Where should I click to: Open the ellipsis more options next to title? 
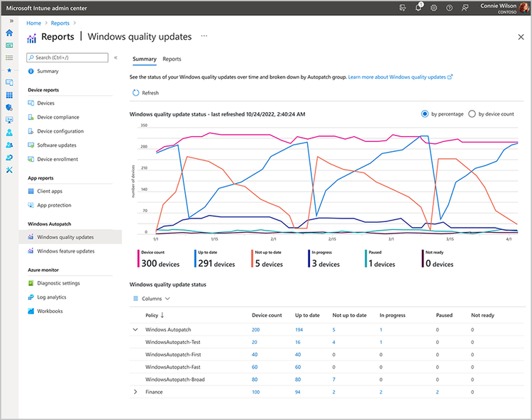(204, 36)
